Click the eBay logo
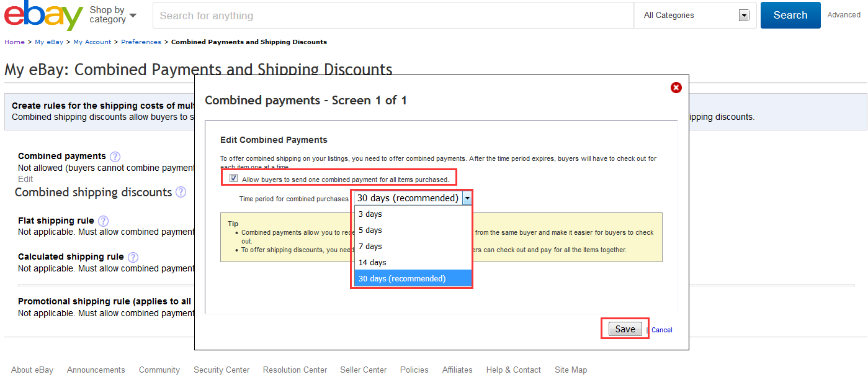 tap(43, 16)
